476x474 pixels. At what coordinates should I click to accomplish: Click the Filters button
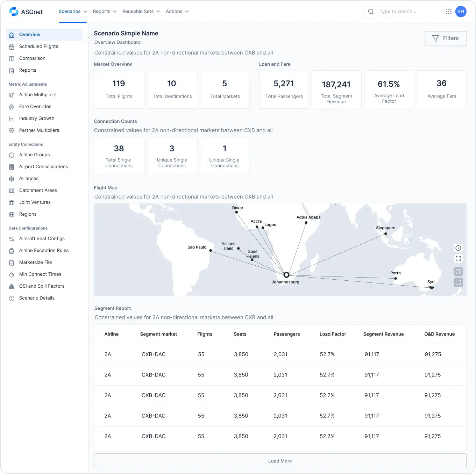click(446, 38)
